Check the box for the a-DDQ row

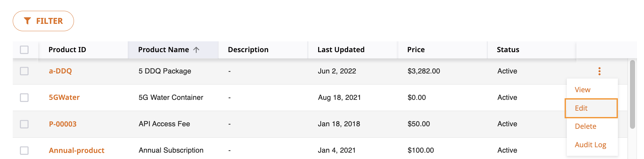coord(24,71)
